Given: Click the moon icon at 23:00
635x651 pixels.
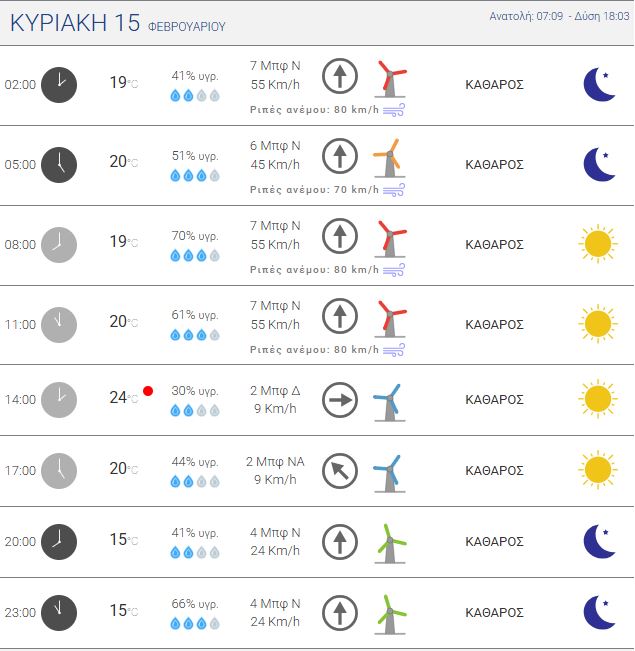Looking at the screenshot, I should click(599, 612).
